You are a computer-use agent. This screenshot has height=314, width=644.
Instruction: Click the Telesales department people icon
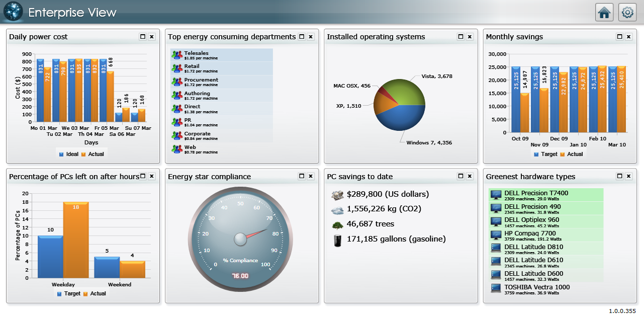point(176,55)
